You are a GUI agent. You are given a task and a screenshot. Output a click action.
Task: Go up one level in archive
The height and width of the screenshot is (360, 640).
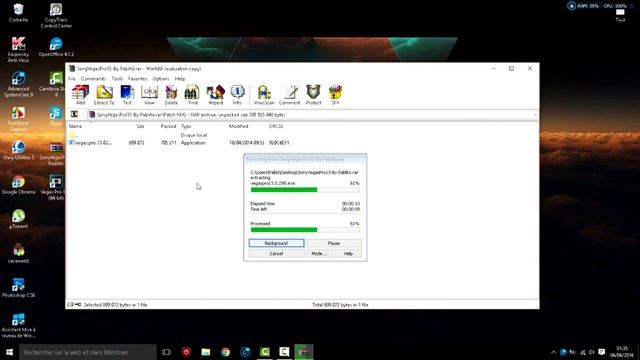pos(74,115)
